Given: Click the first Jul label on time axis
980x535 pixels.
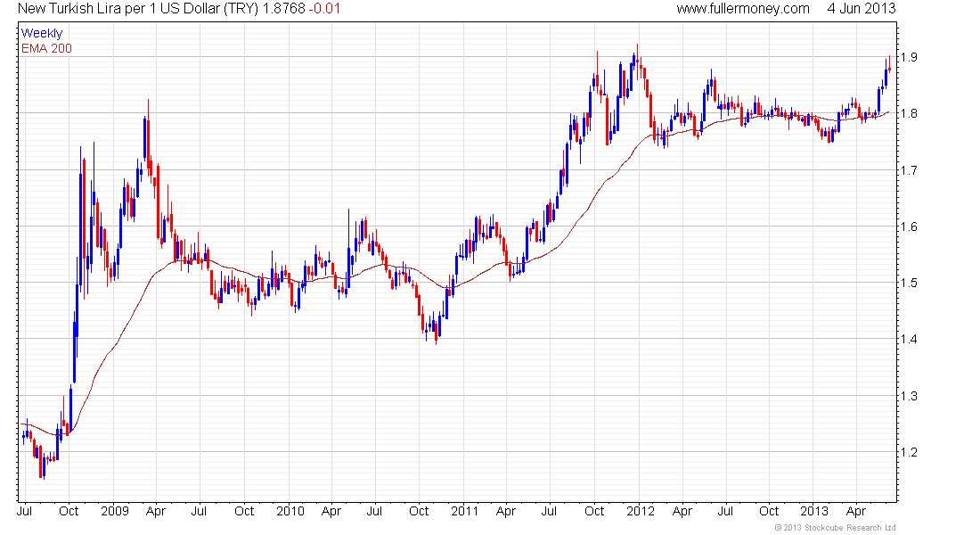Looking at the screenshot, I should click(24, 511).
